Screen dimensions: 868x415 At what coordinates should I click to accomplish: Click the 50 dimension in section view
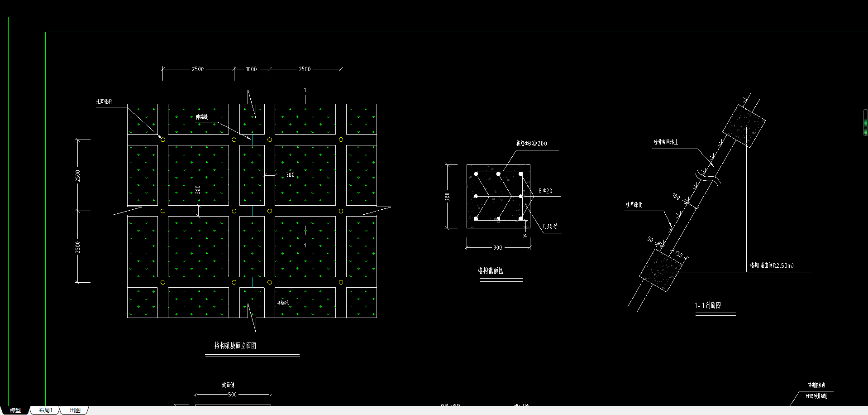click(650, 239)
